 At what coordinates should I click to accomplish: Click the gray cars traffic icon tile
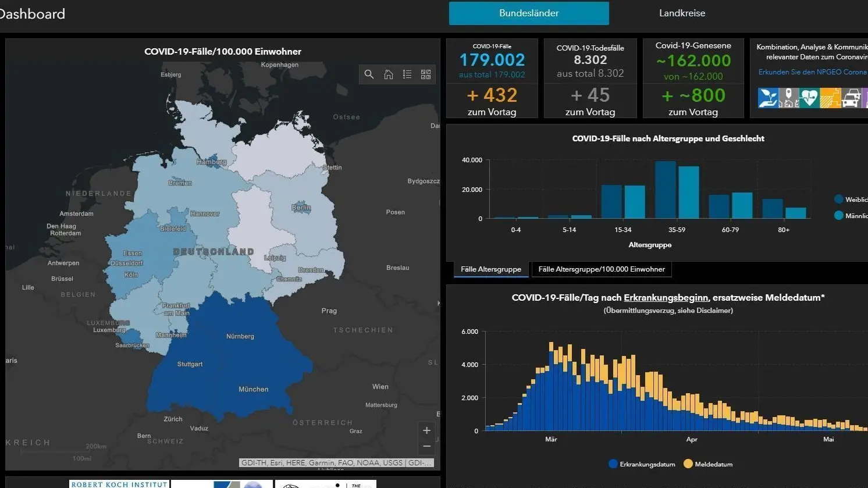[x=851, y=98]
